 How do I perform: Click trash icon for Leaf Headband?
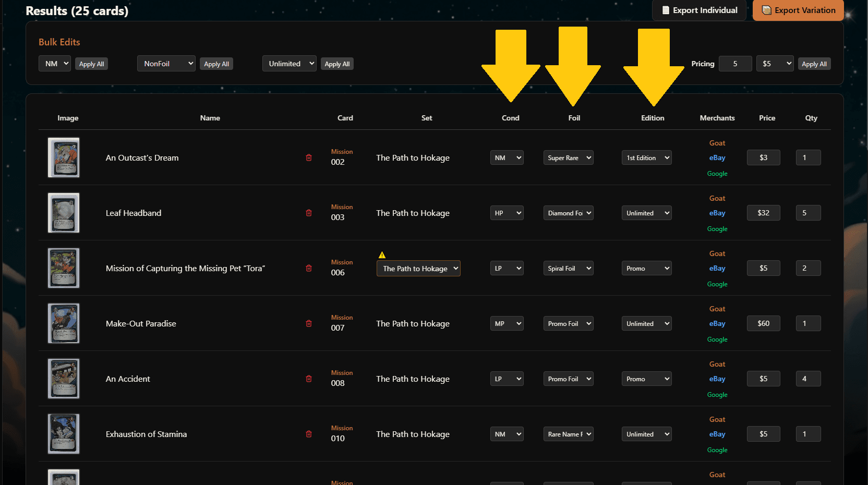pyautogui.click(x=309, y=213)
